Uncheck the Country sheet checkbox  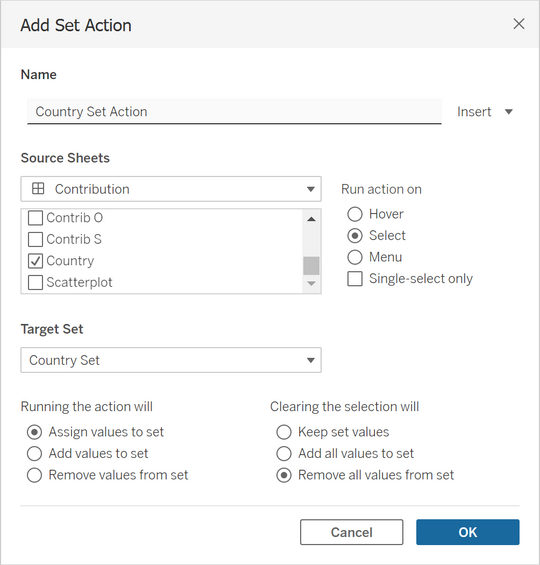point(35,261)
